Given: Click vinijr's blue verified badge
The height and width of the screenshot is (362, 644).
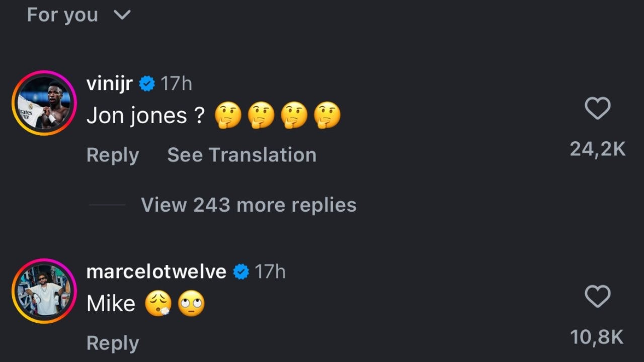Looking at the screenshot, I should tap(146, 84).
